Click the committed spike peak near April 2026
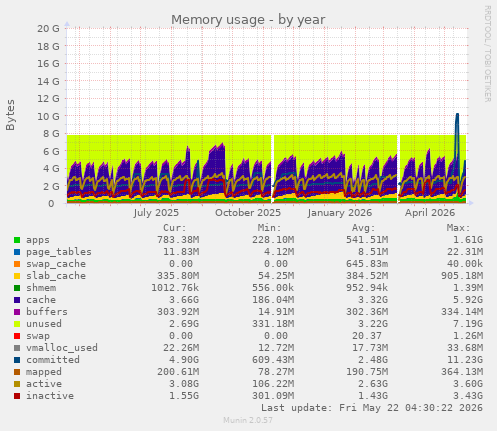 coord(457,114)
